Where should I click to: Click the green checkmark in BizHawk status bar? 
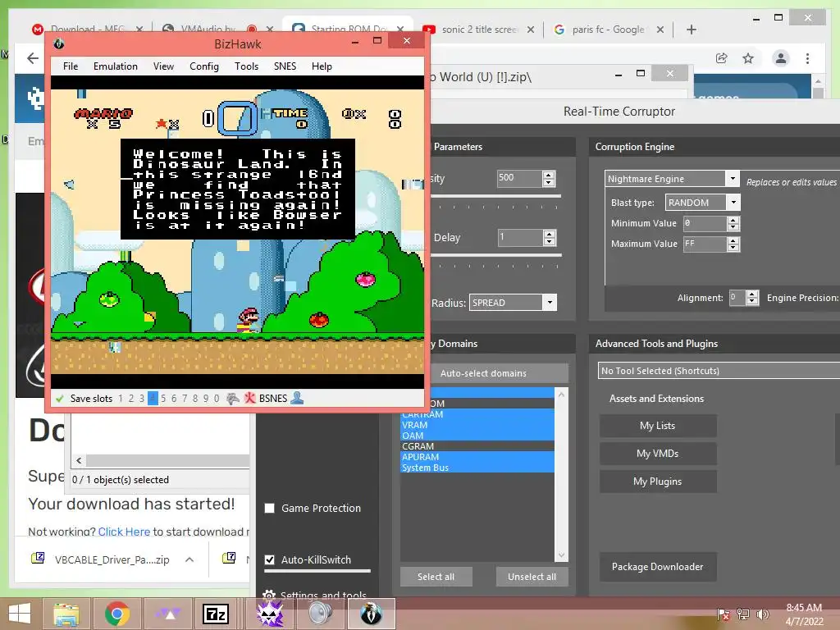point(60,399)
